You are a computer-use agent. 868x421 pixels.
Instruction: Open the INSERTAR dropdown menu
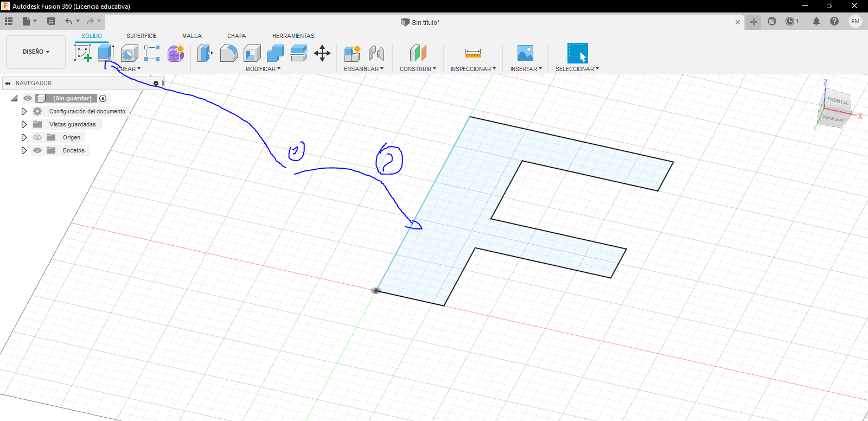526,69
